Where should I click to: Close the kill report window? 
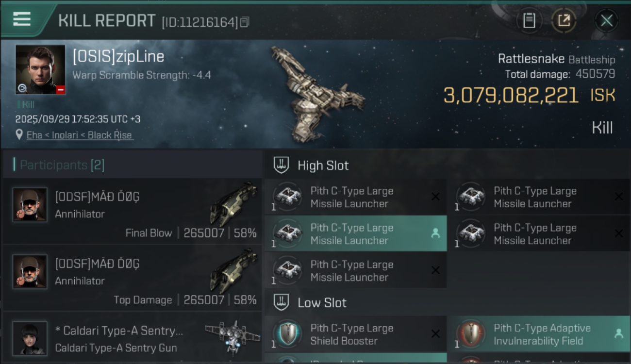click(x=606, y=21)
